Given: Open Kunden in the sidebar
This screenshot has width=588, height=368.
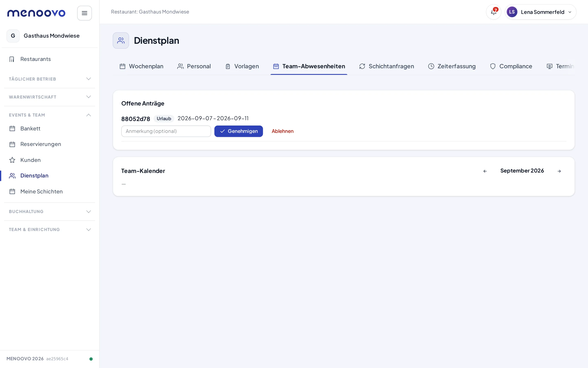Looking at the screenshot, I should [50, 160].
